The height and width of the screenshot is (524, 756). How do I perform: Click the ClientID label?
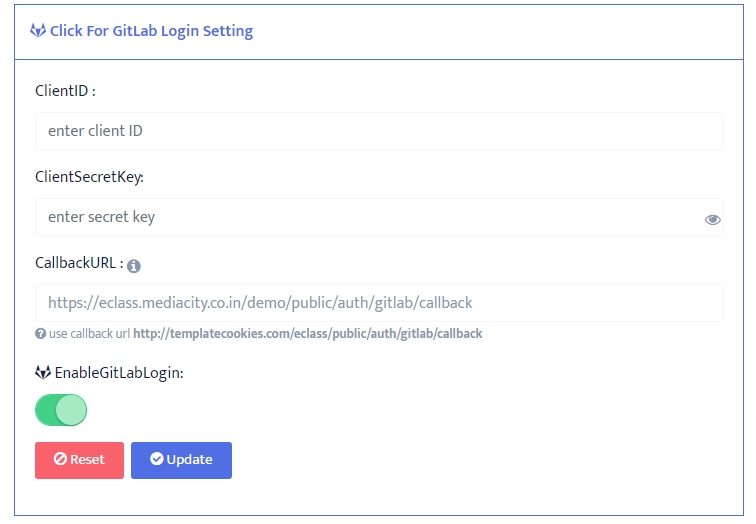(65, 91)
